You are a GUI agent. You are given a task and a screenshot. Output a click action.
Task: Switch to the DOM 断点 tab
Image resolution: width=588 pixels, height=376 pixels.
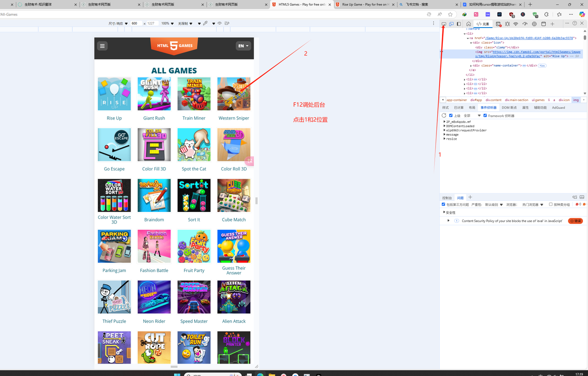[509, 108]
